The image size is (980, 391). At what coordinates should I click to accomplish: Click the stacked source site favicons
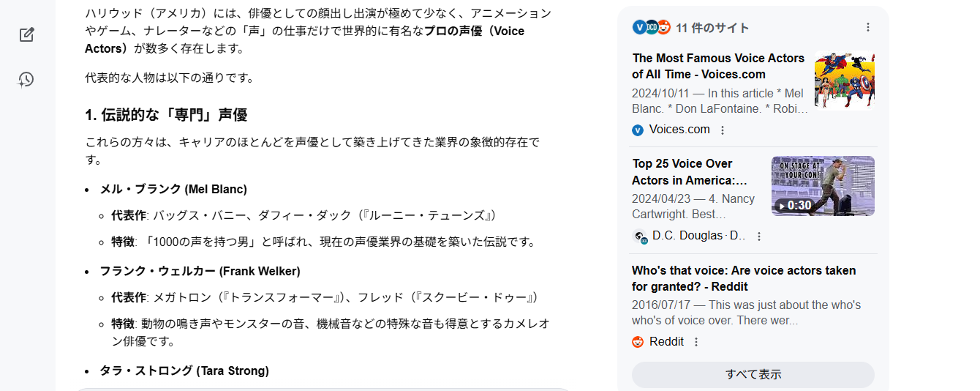click(x=651, y=28)
